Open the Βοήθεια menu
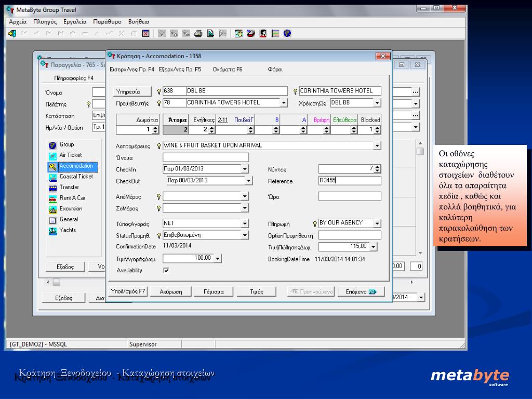 click(139, 22)
